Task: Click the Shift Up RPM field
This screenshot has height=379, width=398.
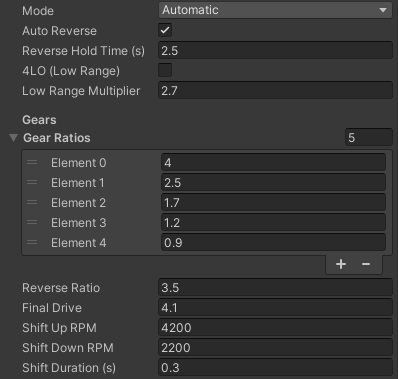Action: pos(275,328)
